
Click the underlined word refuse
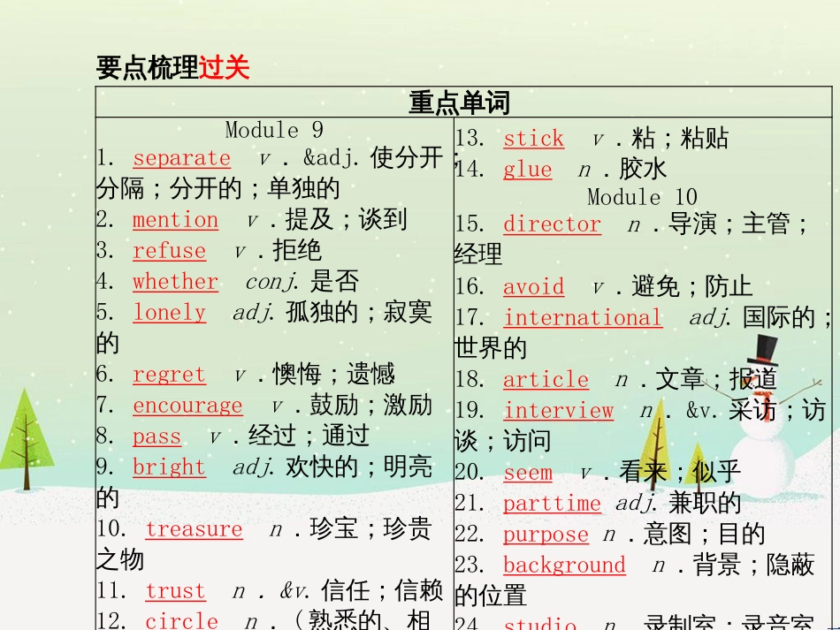tap(170, 251)
